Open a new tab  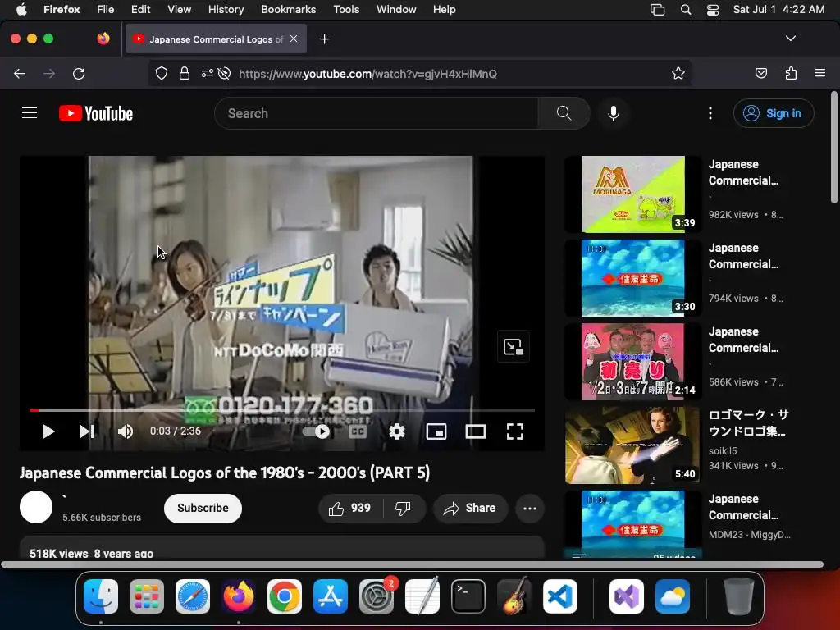pyautogui.click(x=324, y=39)
